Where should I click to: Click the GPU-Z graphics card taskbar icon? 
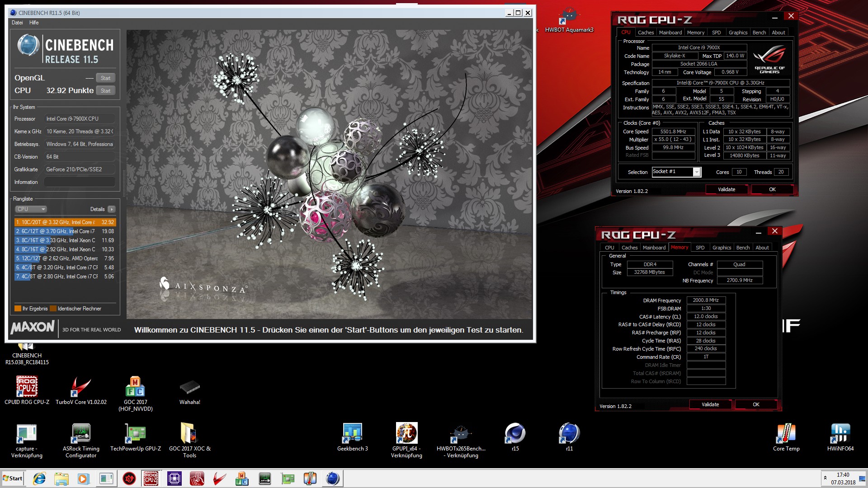288,479
